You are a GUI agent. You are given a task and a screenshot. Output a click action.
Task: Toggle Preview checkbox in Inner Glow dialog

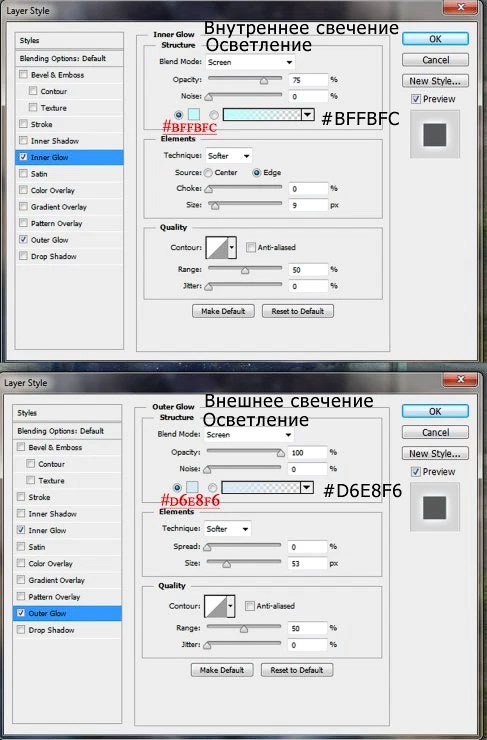416,99
